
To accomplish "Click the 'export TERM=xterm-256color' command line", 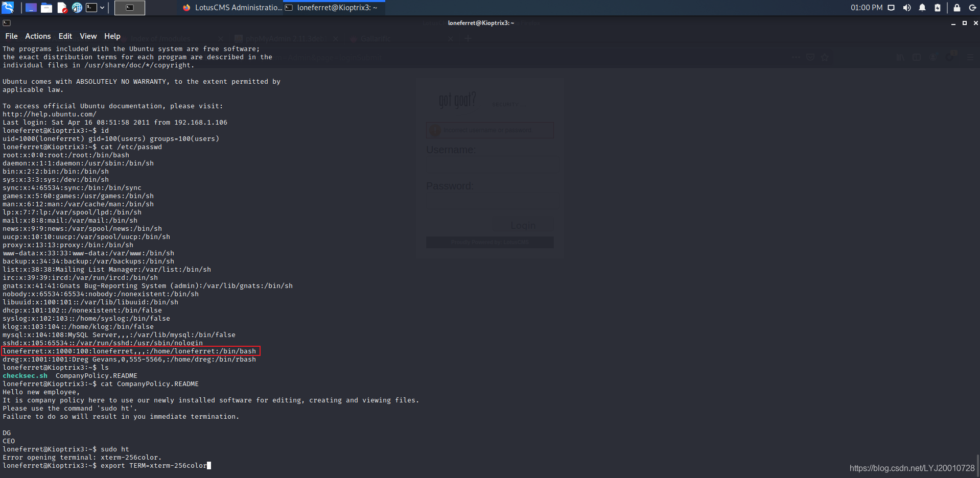I will (x=107, y=466).
